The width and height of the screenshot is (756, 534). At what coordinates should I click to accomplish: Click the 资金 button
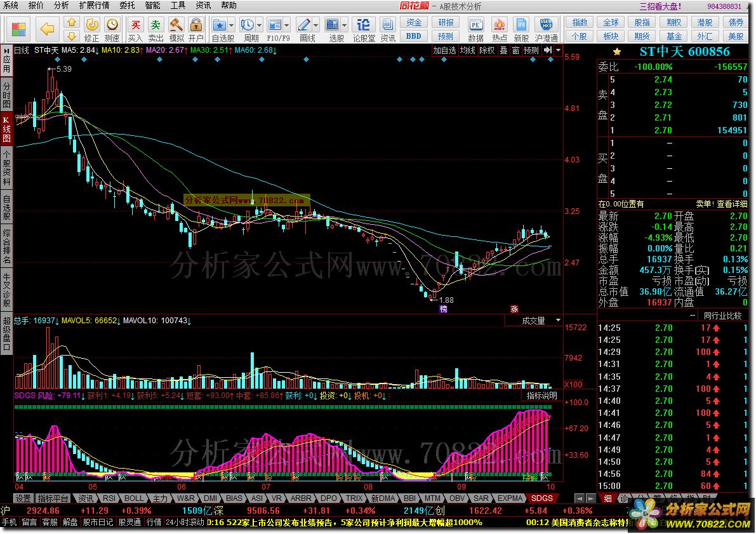click(x=414, y=22)
